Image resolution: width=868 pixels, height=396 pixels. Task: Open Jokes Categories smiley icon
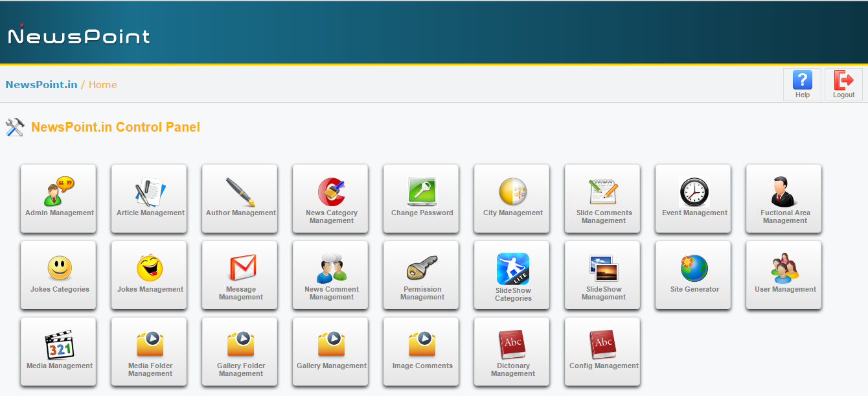coord(60,268)
